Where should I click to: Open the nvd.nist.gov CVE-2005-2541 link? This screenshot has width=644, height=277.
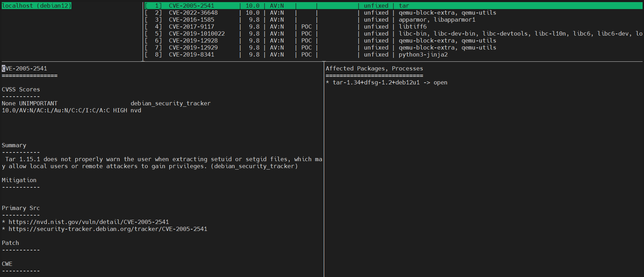[x=88, y=222]
